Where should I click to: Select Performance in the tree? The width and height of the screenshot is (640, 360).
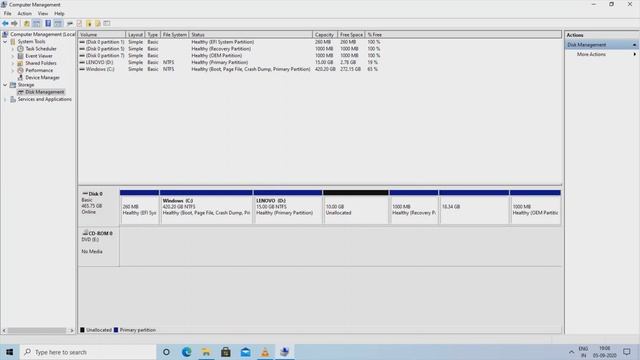(39, 70)
